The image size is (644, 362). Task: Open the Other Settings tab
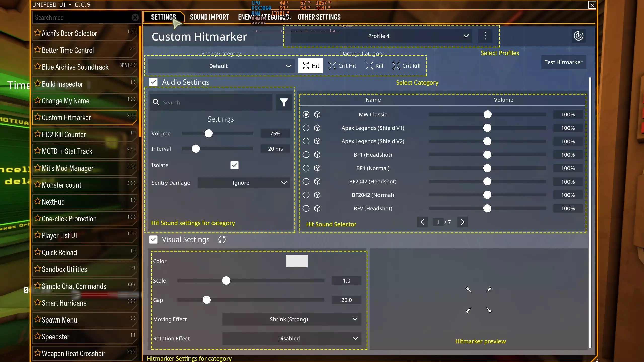point(319,17)
